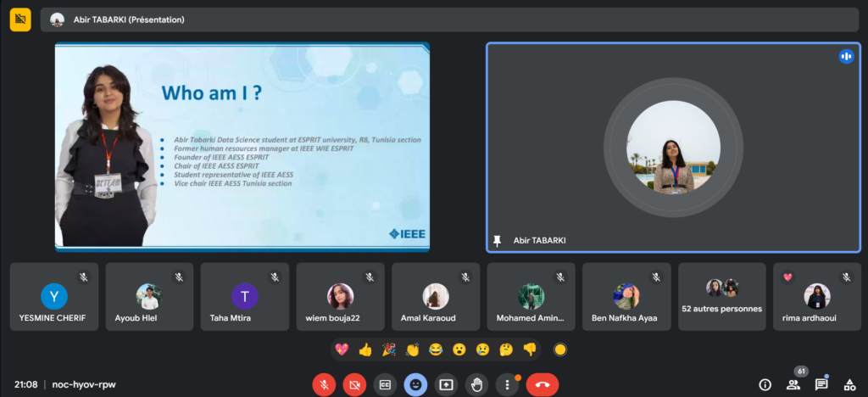
Task: Click the yellow stop-presentation icon at top left
Action: (20, 20)
